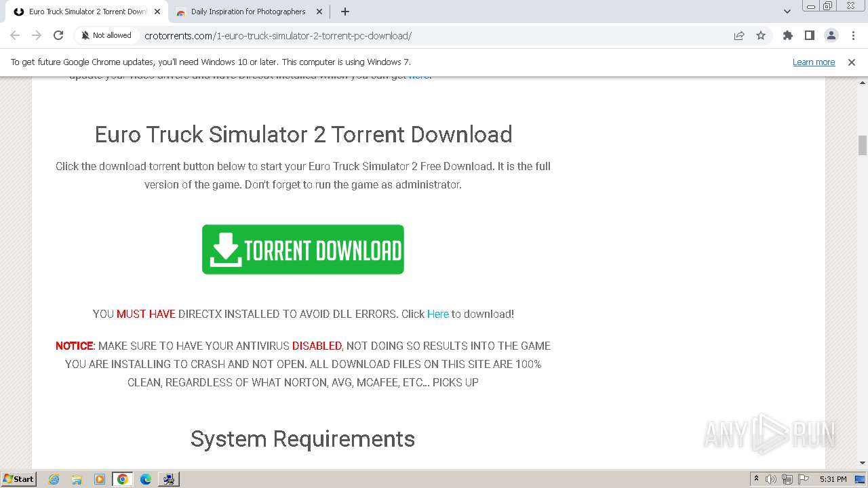Open a new browser tab
This screenshot has width=868, height=488.
tap(344, 12)
